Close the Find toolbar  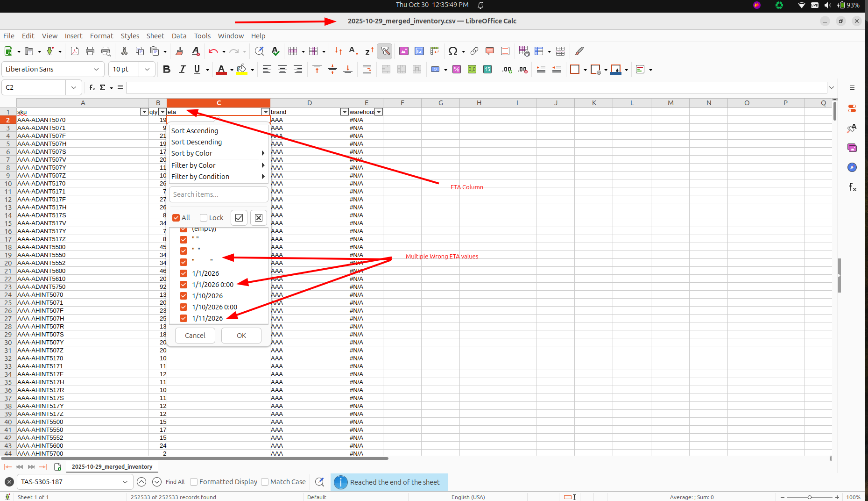point(9,482)
